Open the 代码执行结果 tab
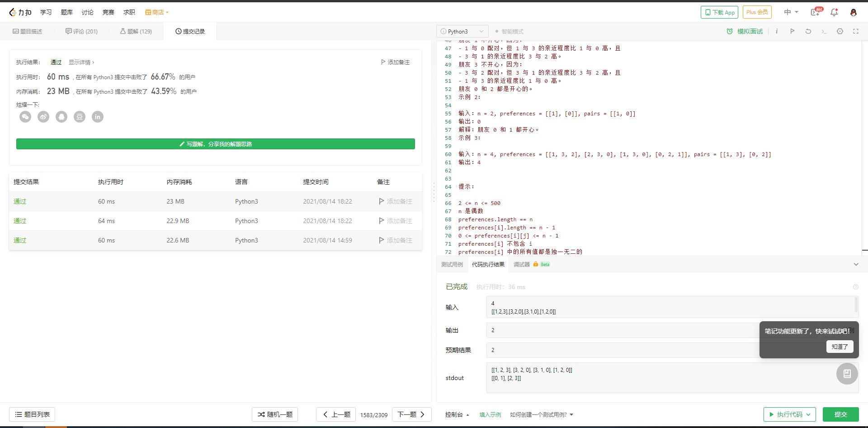Viewport: 868px width, 428px height. (x=488, y=264)
